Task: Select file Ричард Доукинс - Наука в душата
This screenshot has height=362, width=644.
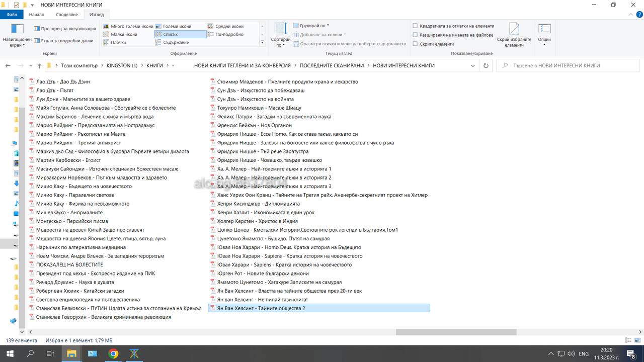Action: [75, 282]
